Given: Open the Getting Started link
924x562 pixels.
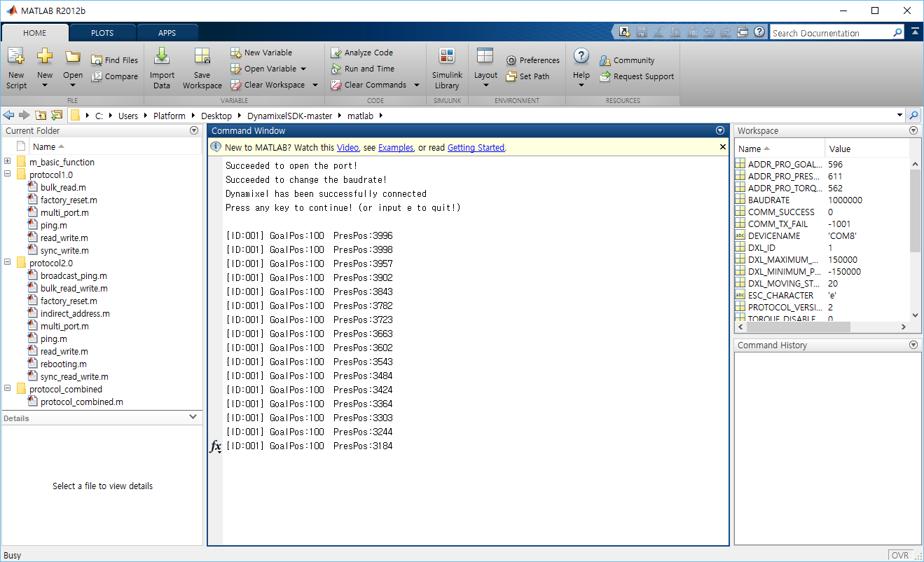Looking at the screenshot, I should pyautogui.click(x=476, y=147).
